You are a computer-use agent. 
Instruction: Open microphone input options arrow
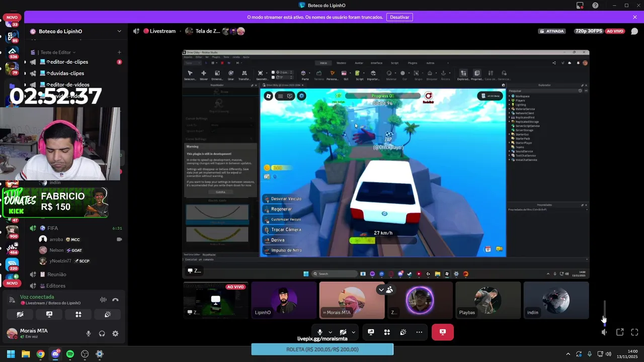click(x=330, y=332)
